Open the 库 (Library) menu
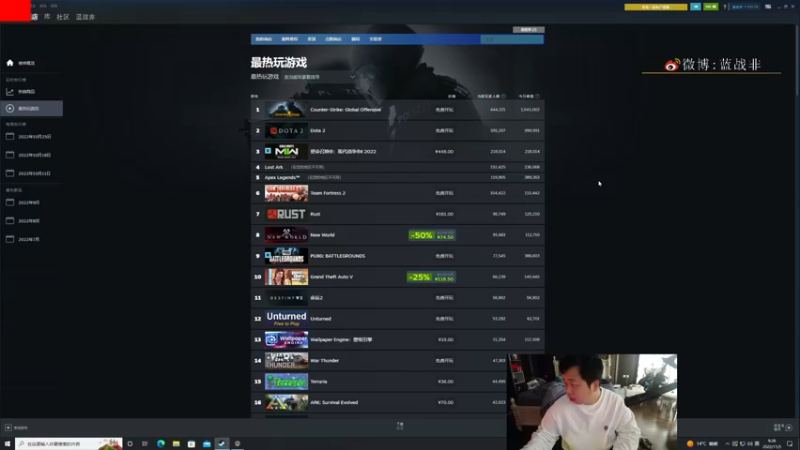This screenshot has width=800, height=450. (x=47, y=17)
